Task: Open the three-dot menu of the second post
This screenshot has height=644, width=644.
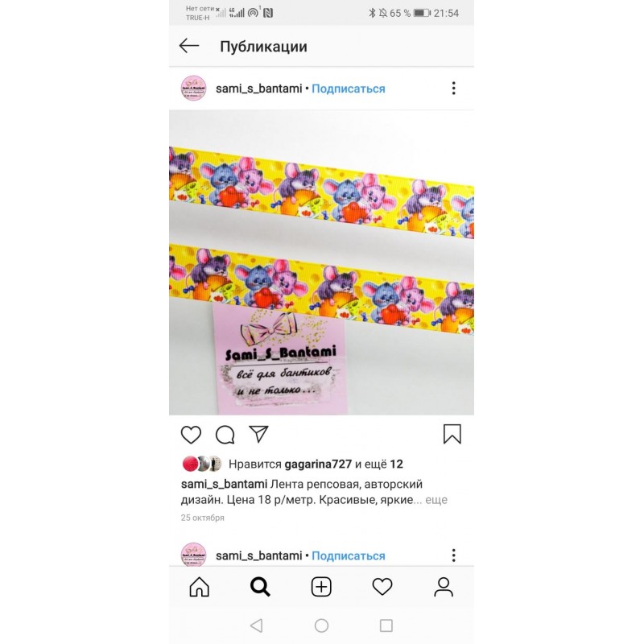Action: click(454, 555)
